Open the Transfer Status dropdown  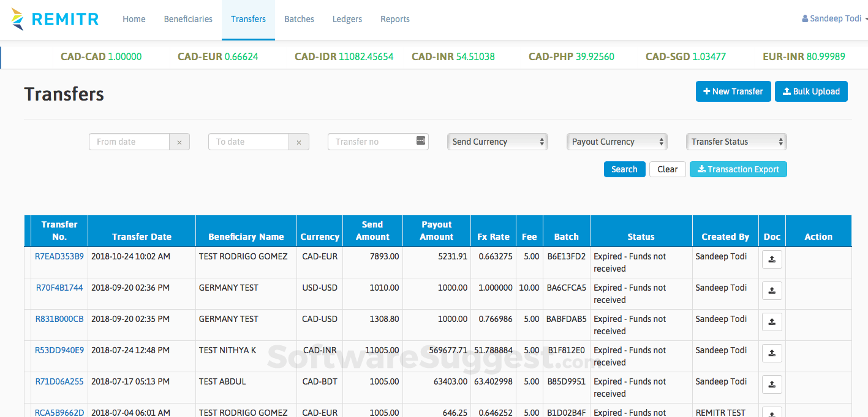click(736, 141)
